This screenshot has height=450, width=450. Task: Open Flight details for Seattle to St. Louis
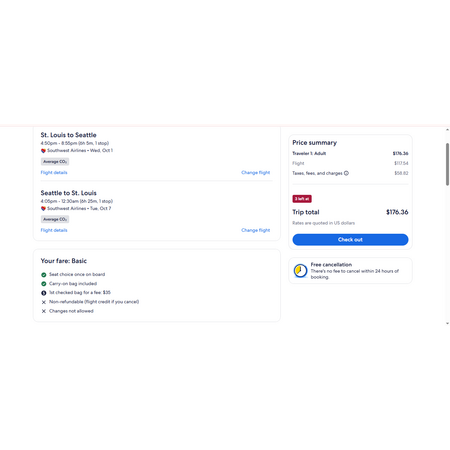coord(54,230)
